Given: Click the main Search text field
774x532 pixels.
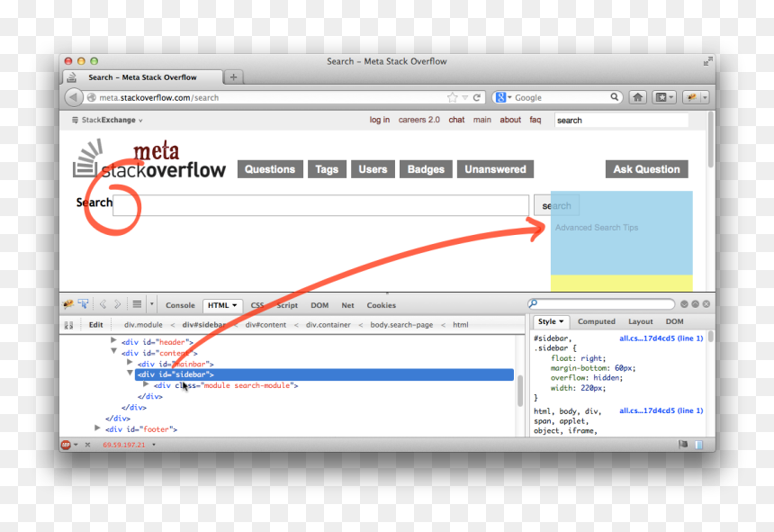Looking at the screenshot, I should point(321,205).
